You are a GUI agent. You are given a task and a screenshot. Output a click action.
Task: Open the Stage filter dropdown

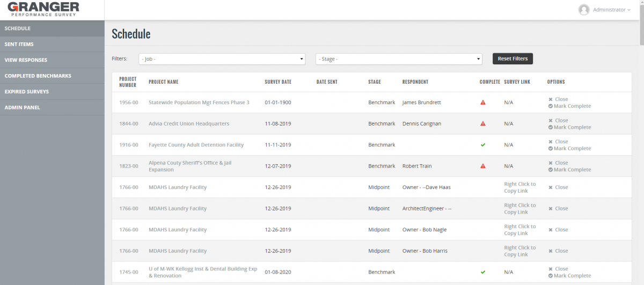(399, 59)
